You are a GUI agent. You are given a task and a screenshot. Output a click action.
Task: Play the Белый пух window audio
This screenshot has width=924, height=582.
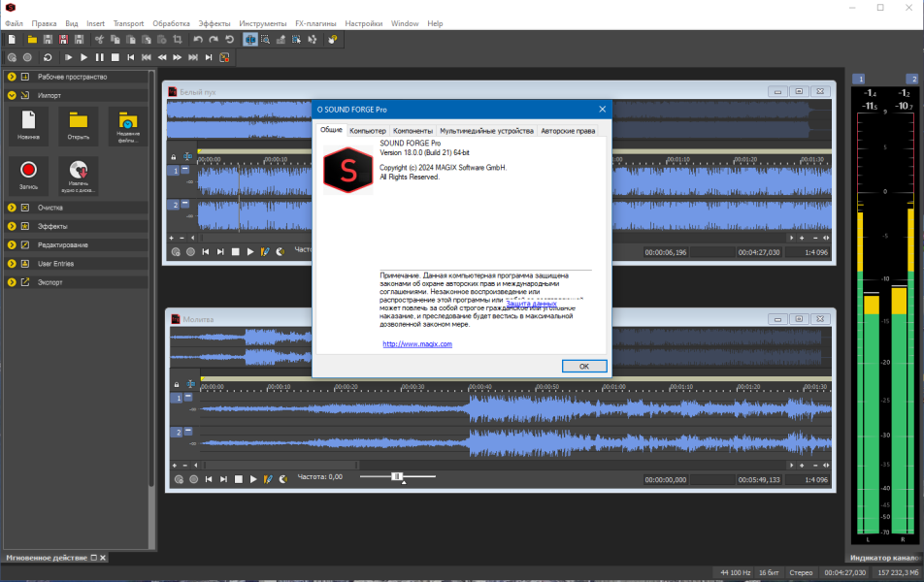tap(250, 252)
